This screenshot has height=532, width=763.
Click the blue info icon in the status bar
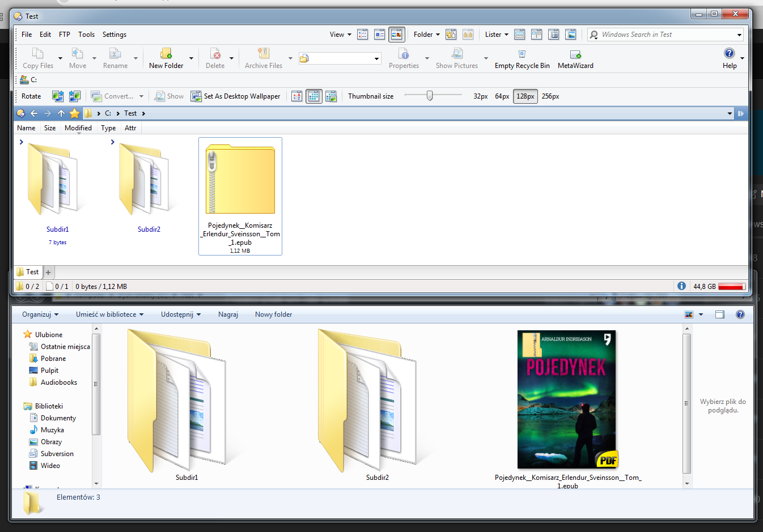[x=681, y=286]
